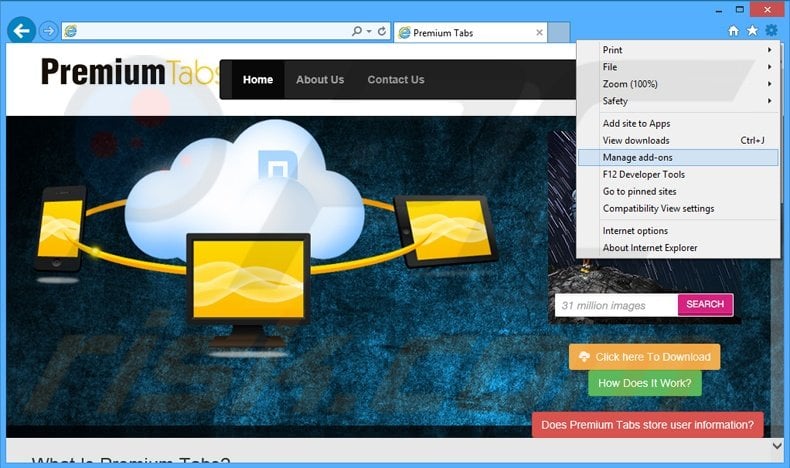Click the How Does It Work? button
790x468 pixels.
tap(644, 383)
